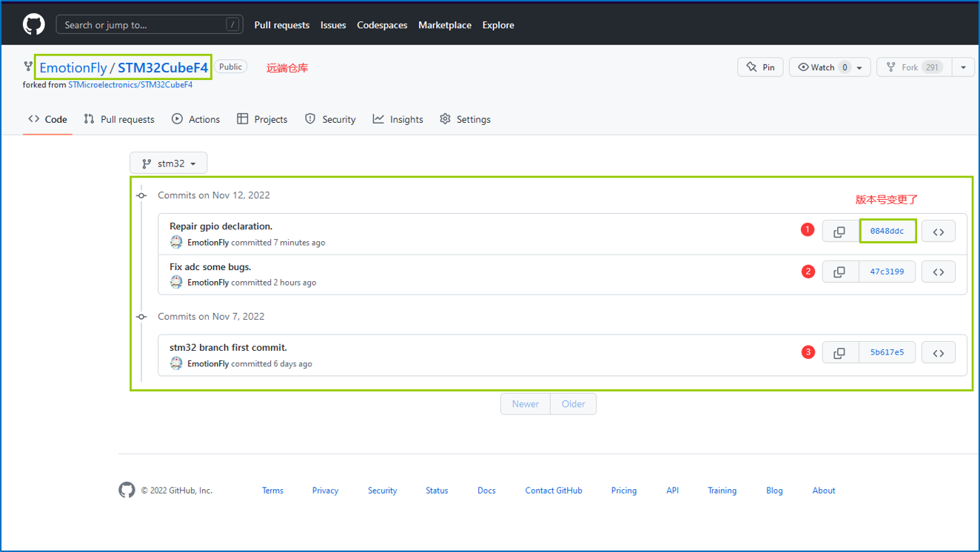Open the Fix adc some bugs commit

coord(210,266)
